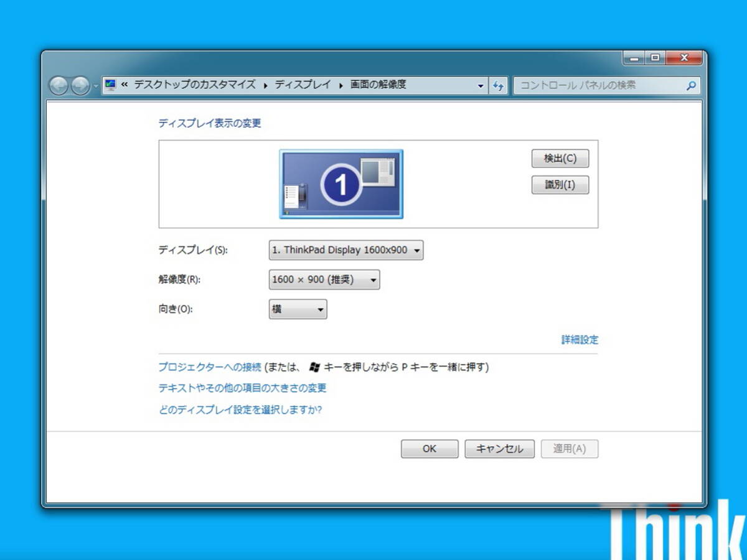Open テキストやその他の項目の大きさの変更 link
This screenshot has height=560, width=747.
tap(243, 388)
